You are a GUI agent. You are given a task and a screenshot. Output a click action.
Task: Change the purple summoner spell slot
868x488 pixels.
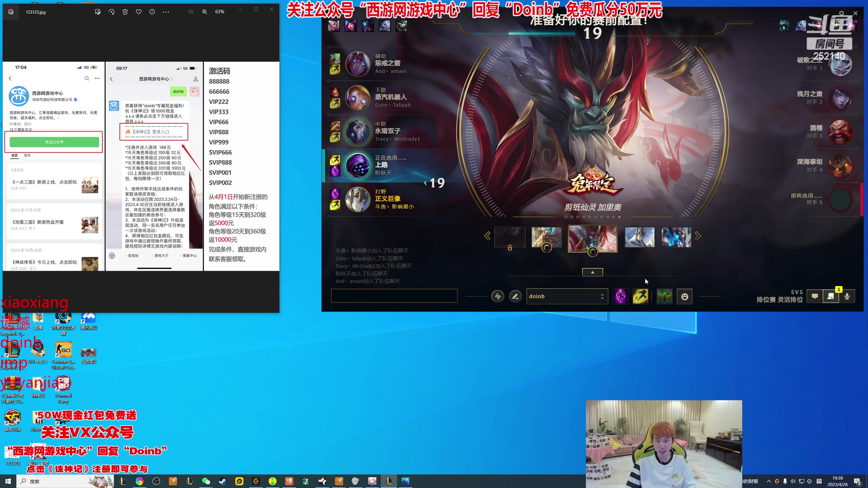(x=620, y=297)
